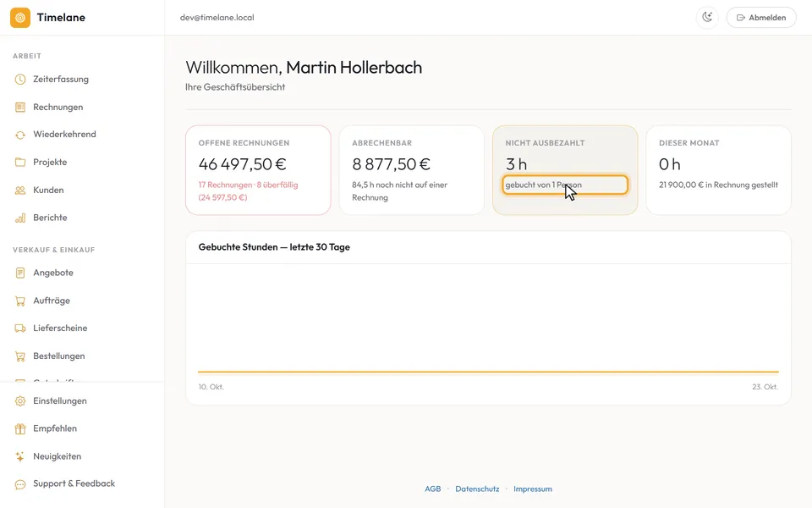Click the Angebote document icon

20,273
